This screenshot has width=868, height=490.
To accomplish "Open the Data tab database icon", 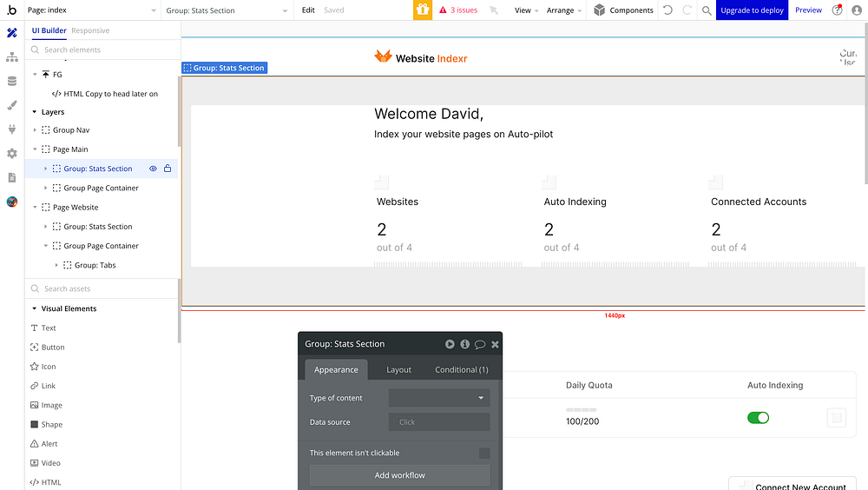I will pyautogui.click(x=11, y=81).
